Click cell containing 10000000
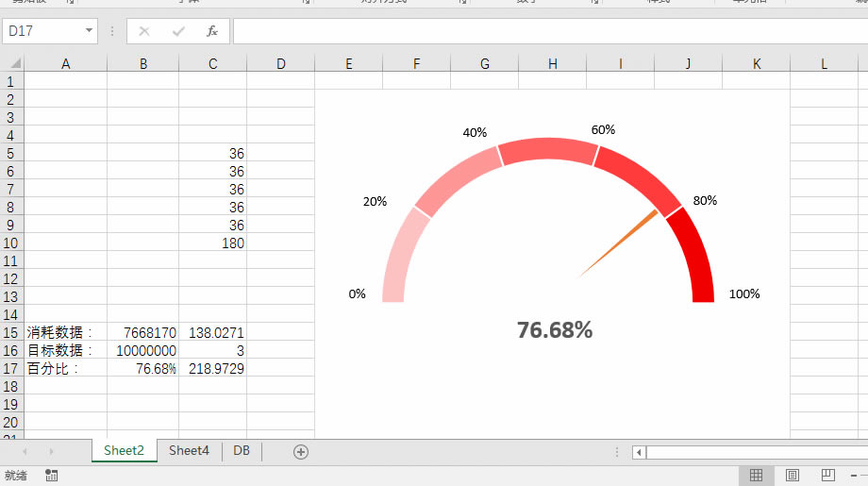This screenshot has height=486, width=868. (143, 350)
